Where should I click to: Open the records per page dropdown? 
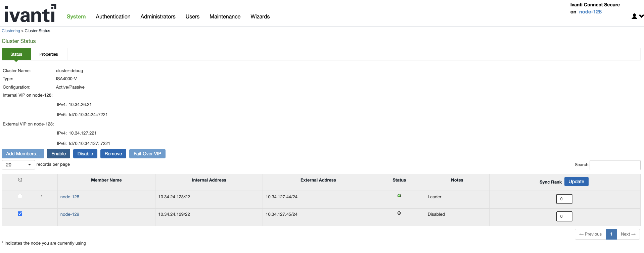pos(18,165)
